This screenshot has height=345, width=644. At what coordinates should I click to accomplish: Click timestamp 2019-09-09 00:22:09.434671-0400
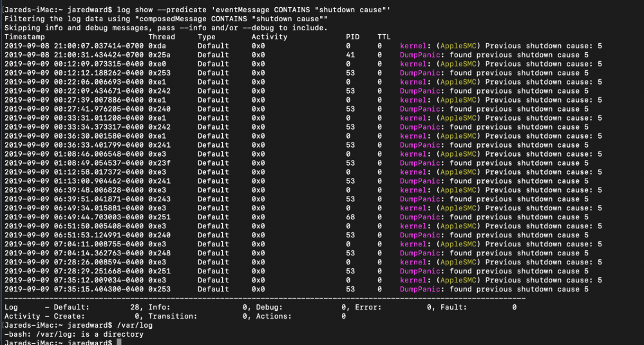[74, 91]
